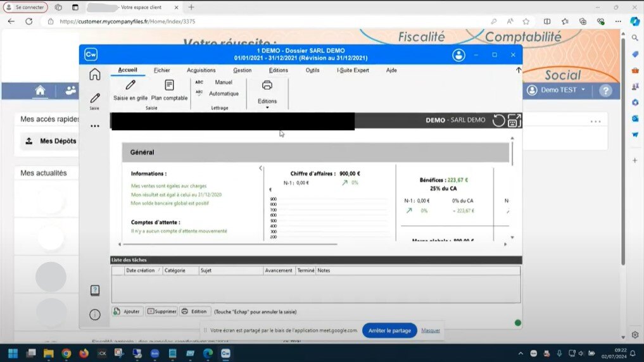Open the Demo TEST user dropdown
This screenshot has width=644, height=362.
click(x=556, y=90)
